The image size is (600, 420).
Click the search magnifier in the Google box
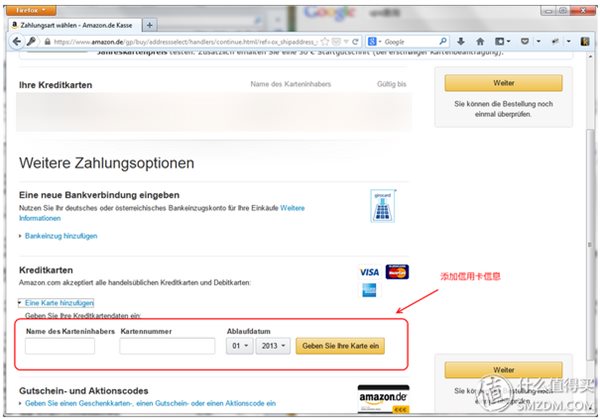click(x=443, y=41)
